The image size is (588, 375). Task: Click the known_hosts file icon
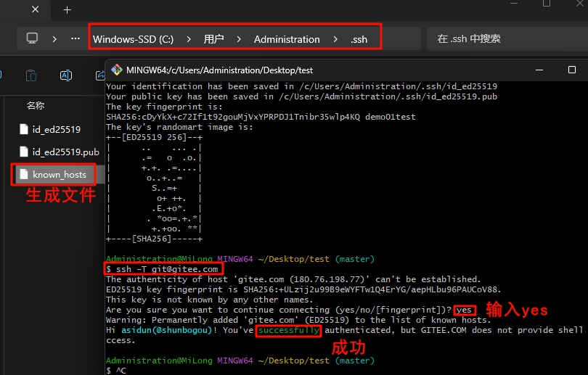[24, 174]
